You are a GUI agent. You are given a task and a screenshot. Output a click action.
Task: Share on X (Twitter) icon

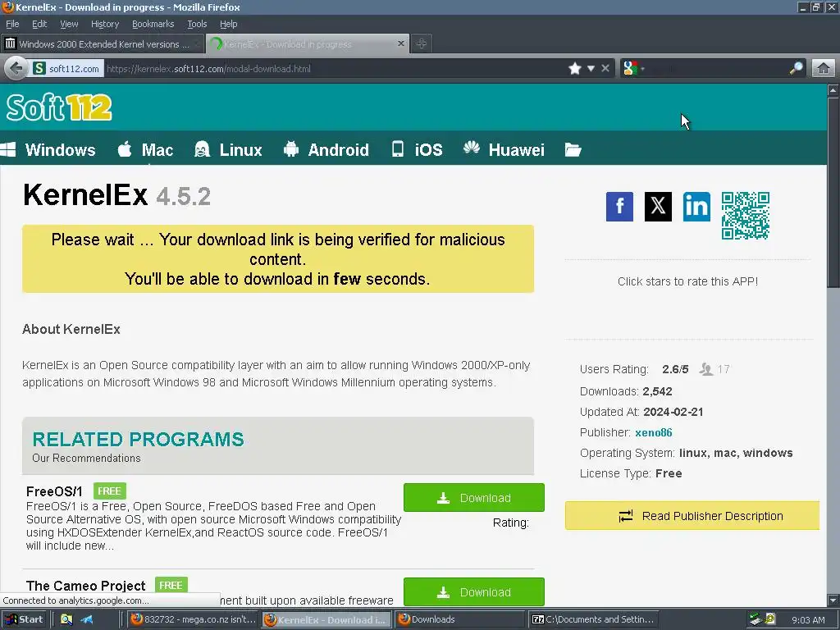tap(658, 206)
